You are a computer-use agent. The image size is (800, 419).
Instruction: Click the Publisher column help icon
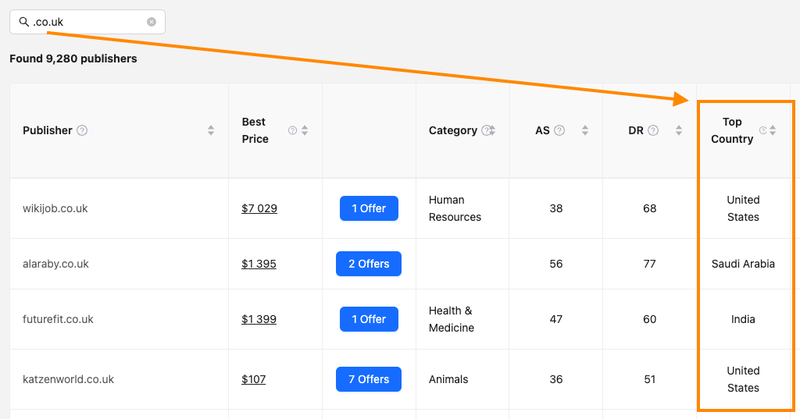click(x=82, y=131)
